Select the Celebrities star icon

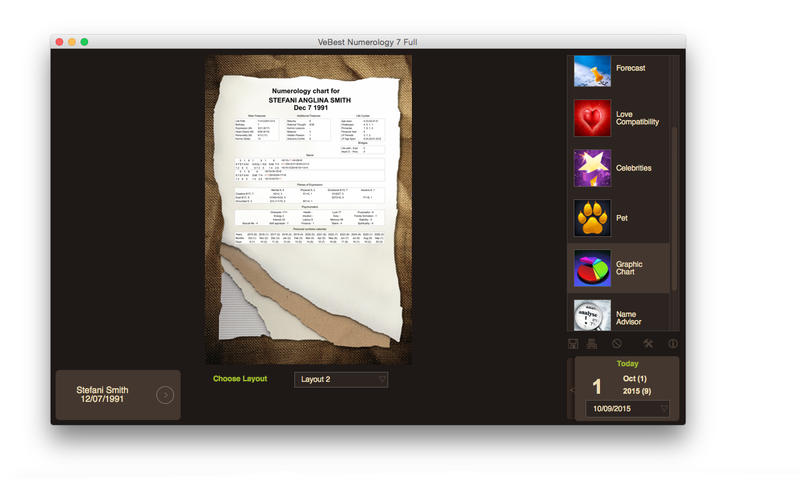pyautogui.click(x=592, y=168)
